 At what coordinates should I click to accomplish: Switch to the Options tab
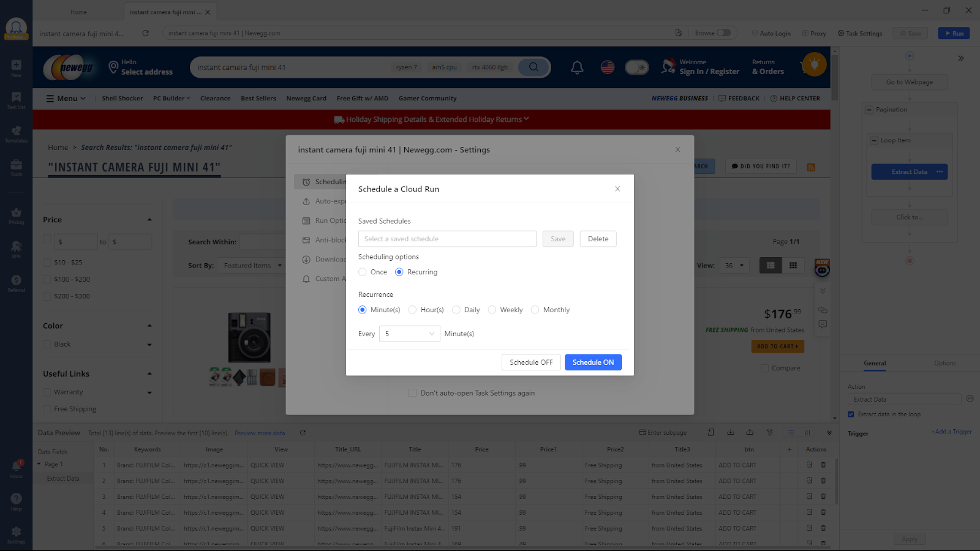pyautogui.click(x=944, y=363)
